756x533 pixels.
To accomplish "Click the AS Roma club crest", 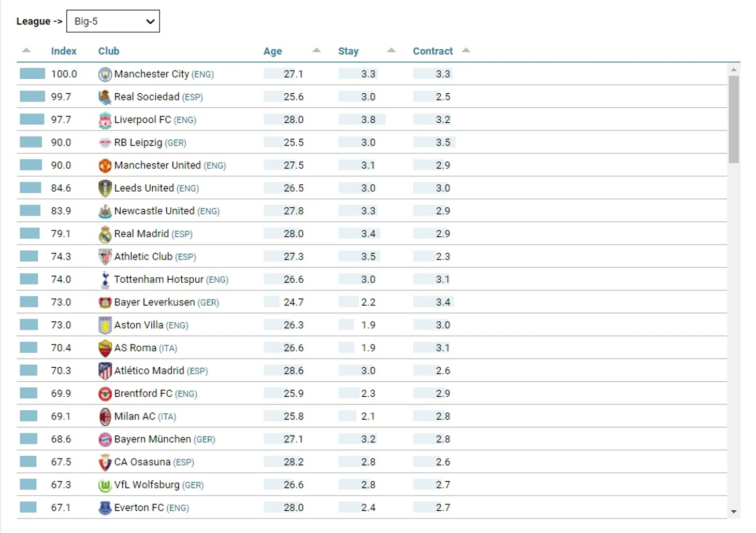I will point(105,348).
